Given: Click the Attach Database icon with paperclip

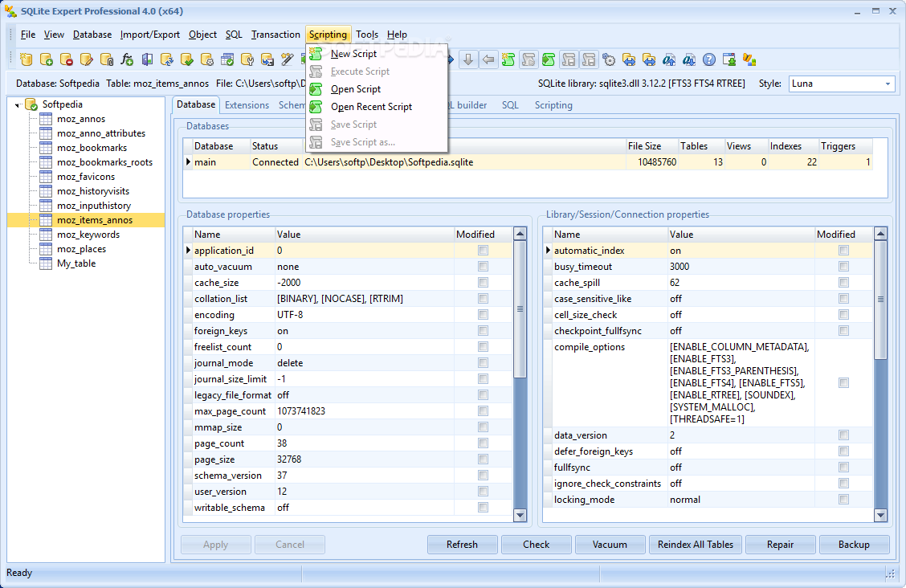Looking at the screenshot, I should [107, 59].
